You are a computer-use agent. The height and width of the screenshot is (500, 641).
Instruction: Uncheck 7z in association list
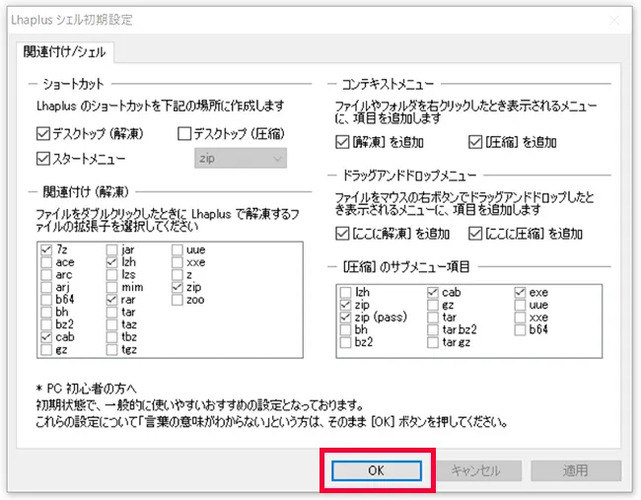tap(46, 249)
